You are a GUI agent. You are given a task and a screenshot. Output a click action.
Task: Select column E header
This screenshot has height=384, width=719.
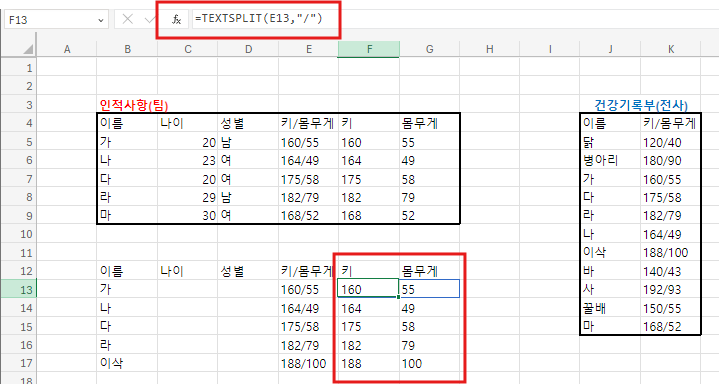[x=309, y=50]
